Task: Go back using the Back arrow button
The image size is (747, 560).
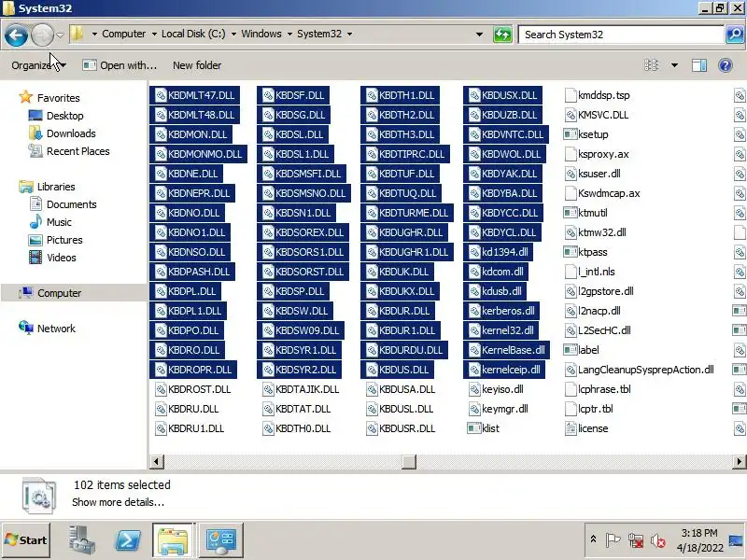Action: click(x=16, y=35)
